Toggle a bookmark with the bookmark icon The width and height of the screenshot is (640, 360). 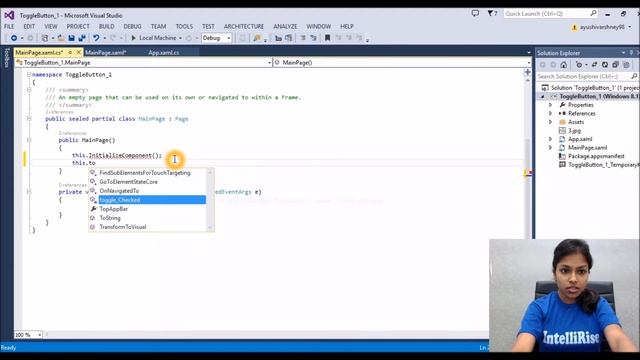click(327, 38)
